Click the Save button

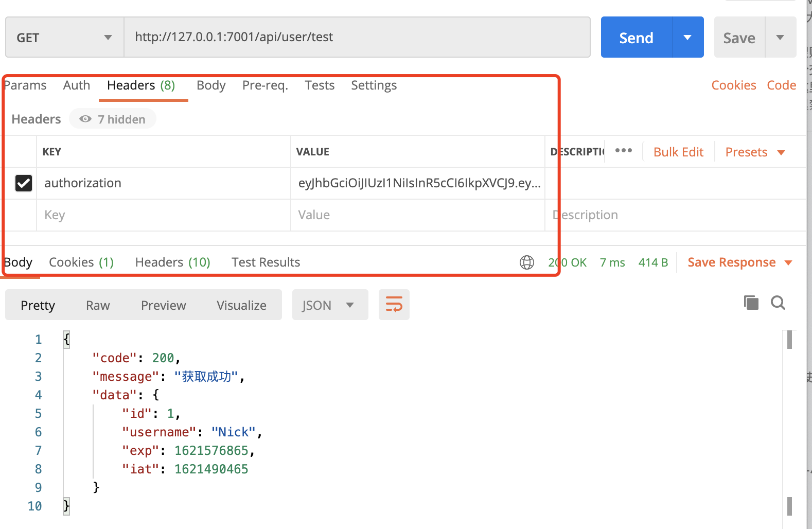[x=739, y=37]
